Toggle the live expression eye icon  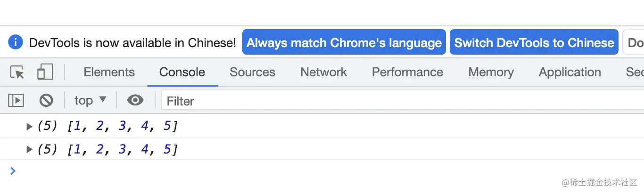click(135, 100)
